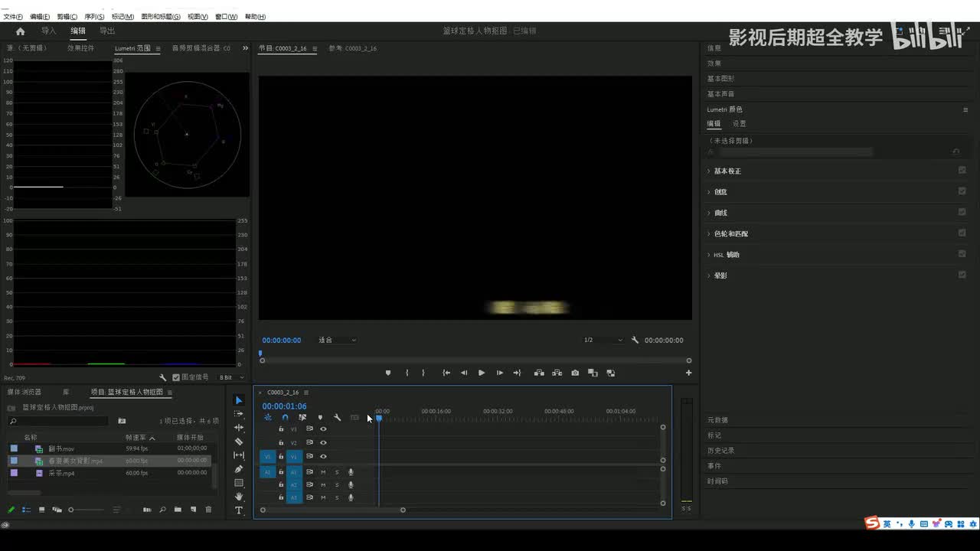Uncheck the 基本校正 section checkbox
This screenshot has height=551, width=980.
coord(962,171)
